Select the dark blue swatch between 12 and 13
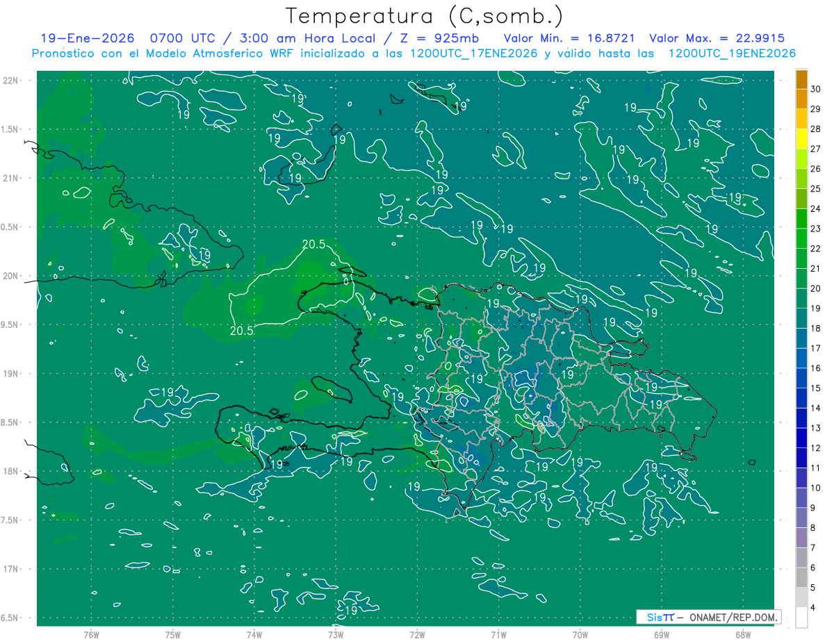Viewport: 834px width, 644px height. pyautogui.click(x=801, y=438)
